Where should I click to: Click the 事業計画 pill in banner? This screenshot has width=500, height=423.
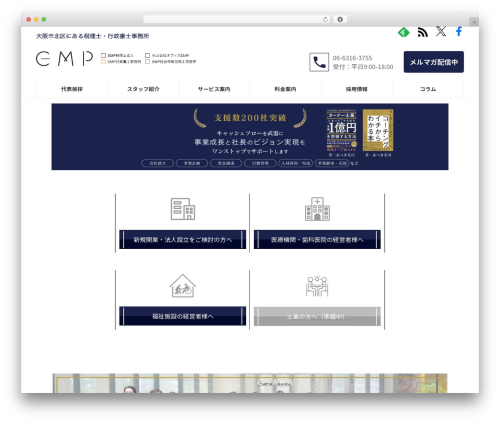(192, 163)
